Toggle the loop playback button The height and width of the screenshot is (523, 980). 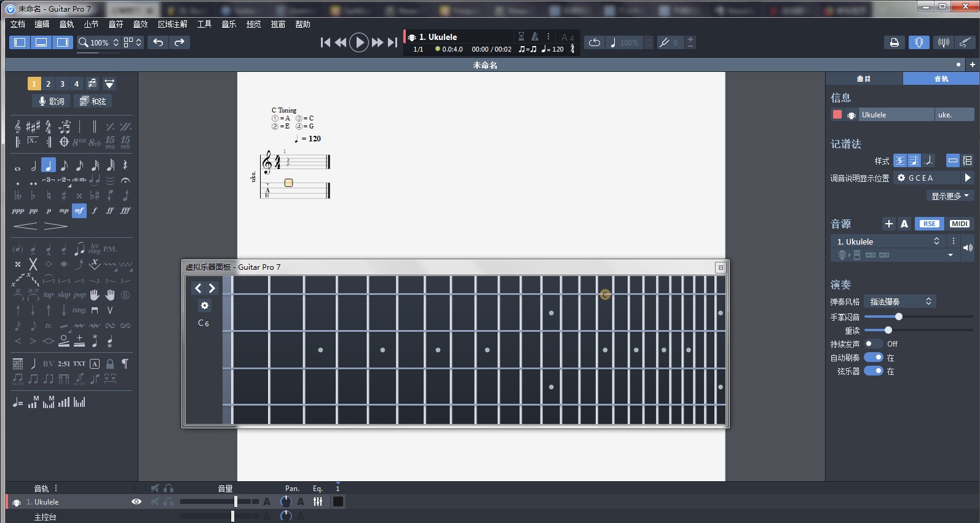pyautogui.click(x=595, y=42)
